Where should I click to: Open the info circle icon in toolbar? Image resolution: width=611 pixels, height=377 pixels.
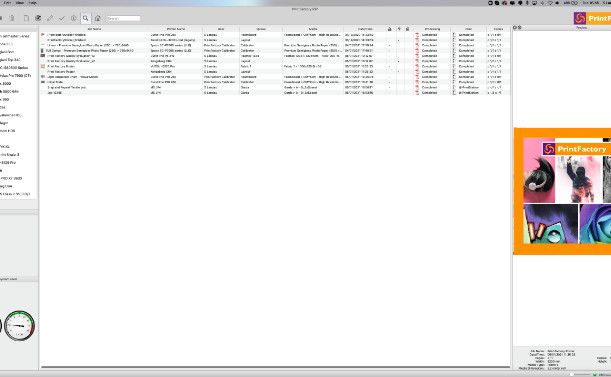(74, 18)
